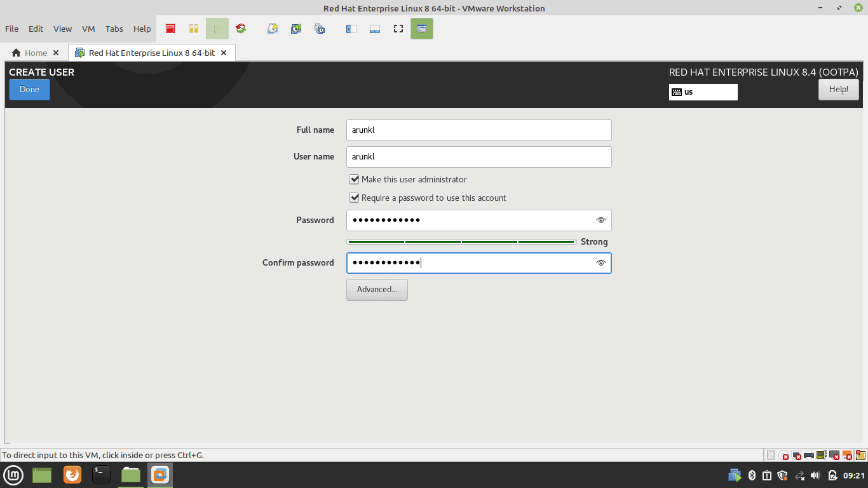The width and height of the screenshot is (868, 488).
Task: Click into the User name field
Action: click(479, 157)
